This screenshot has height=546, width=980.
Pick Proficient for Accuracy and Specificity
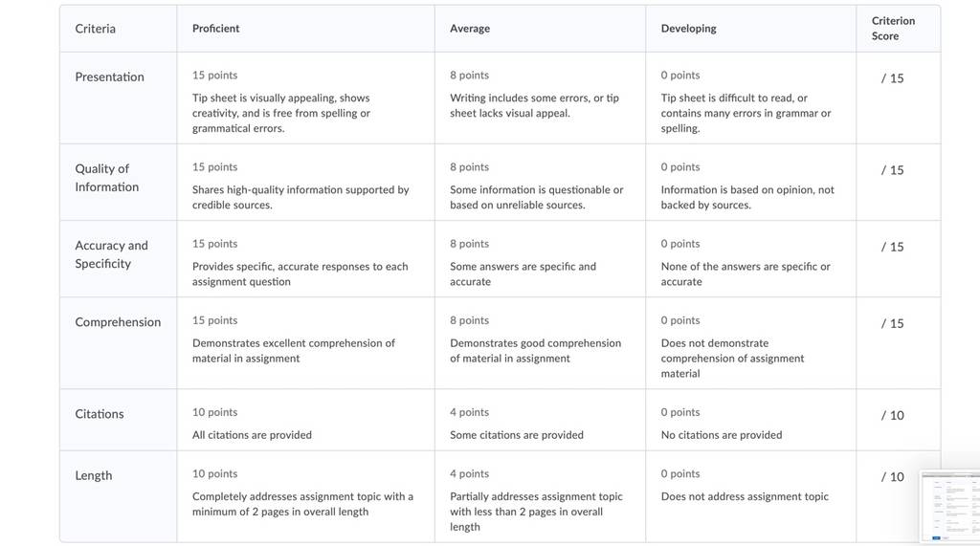coord(305,259)
